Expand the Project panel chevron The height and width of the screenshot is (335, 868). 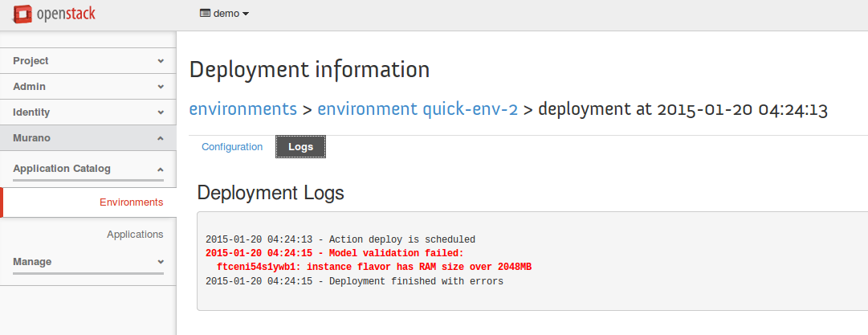click(x=161, y=61)
